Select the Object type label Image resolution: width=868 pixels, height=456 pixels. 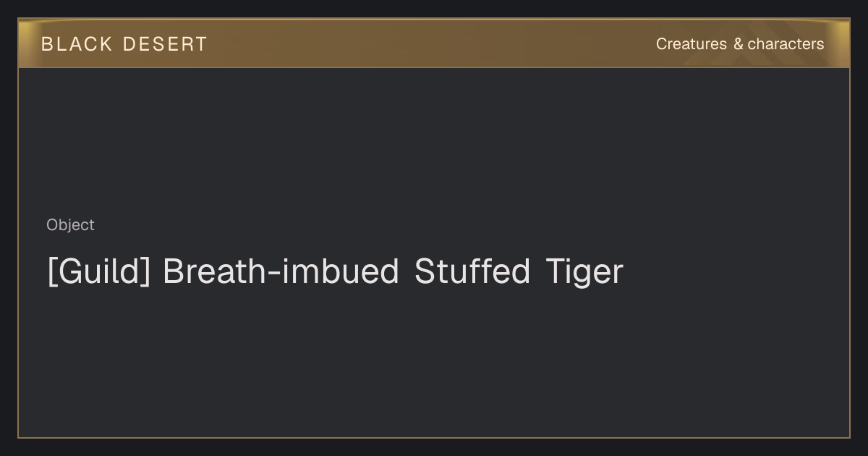click(x=70, y=225)
